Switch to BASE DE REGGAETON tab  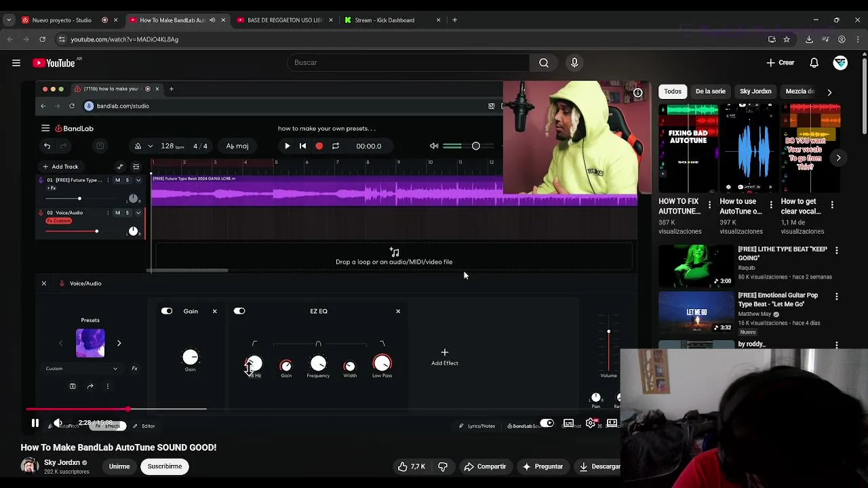(x=283, y=20)
